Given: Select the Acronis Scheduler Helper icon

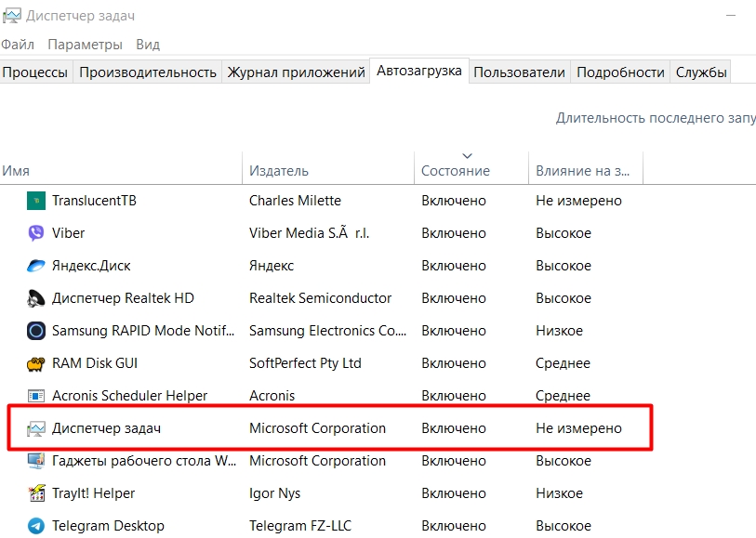Looking at the screenshot, I should coord(36,396).
